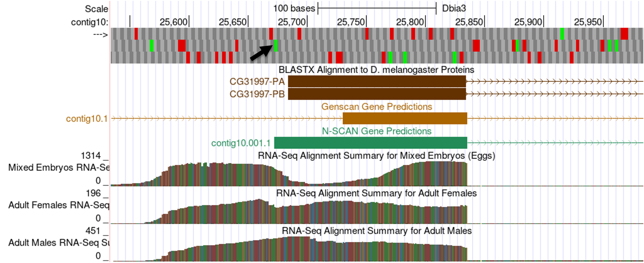Click the green start codon in the top reading frame
This screenshot has width=644, height=263.
(562, 34)
